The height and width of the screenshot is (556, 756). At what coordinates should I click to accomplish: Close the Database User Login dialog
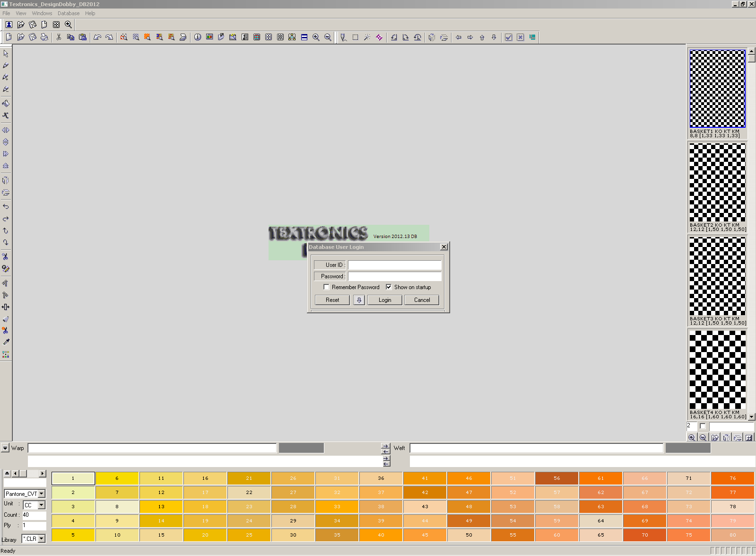pos(443,247)
